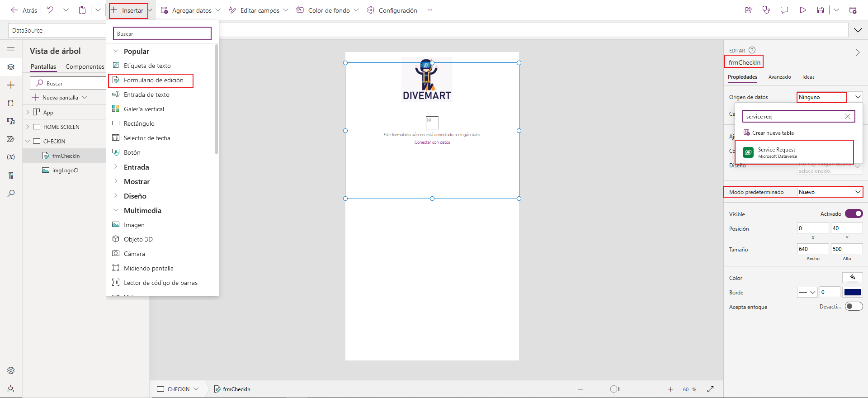Zoom out with the minus icon
Screen dimensions: 868x398
pyautogui.click(x=580, y=389)
